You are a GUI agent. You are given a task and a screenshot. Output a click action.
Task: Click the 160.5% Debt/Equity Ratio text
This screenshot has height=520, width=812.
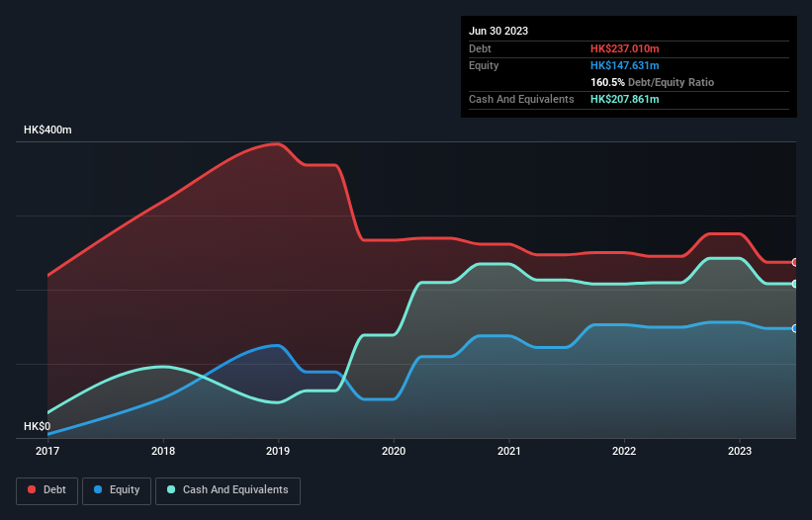tap(652, 82)
